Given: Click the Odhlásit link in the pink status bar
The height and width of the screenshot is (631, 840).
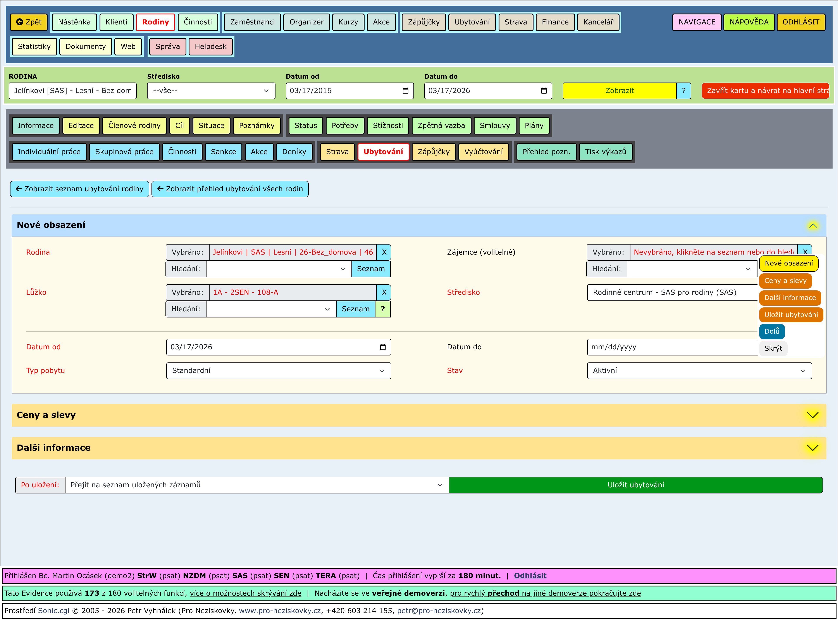Looking at the screenshot, I should click(530, 576).
